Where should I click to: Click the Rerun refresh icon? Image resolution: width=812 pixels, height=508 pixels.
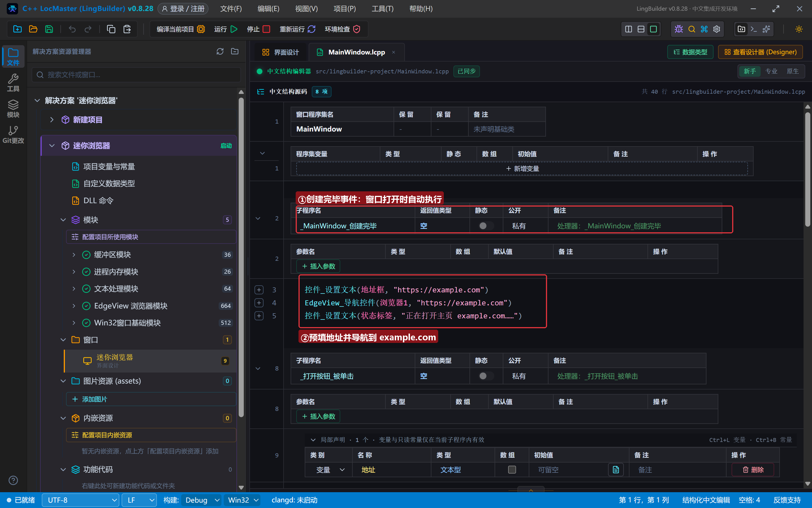coord(311,29)
